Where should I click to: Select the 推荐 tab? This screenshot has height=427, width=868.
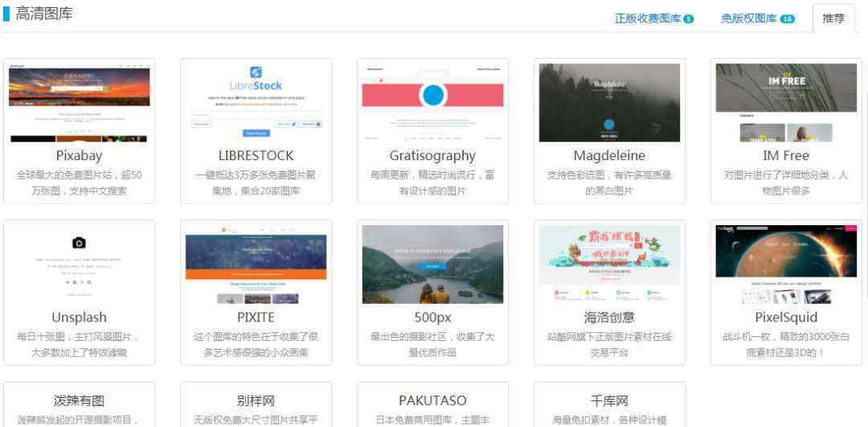coord(833,18)
